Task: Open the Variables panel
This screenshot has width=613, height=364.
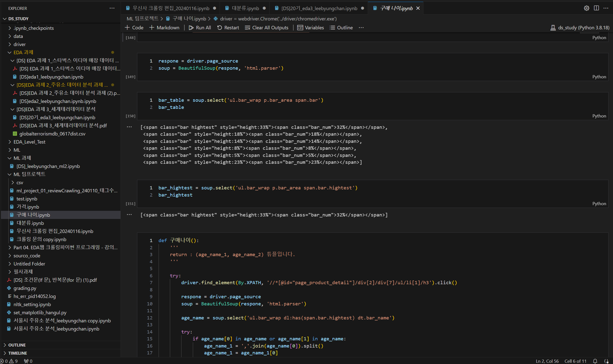Action: tap(311, 28)
